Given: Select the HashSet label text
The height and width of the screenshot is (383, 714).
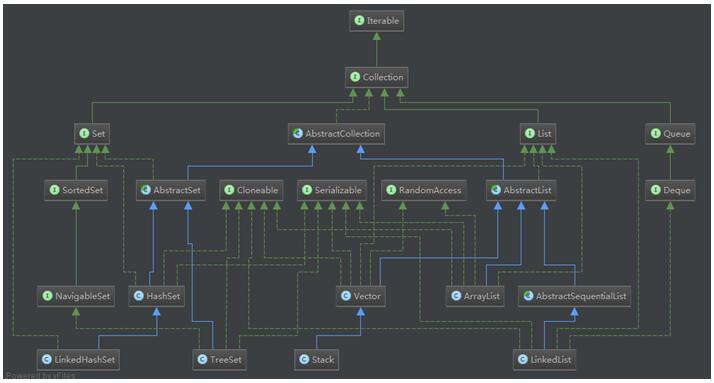Looking at the screenshot, I should coord(163,296).
